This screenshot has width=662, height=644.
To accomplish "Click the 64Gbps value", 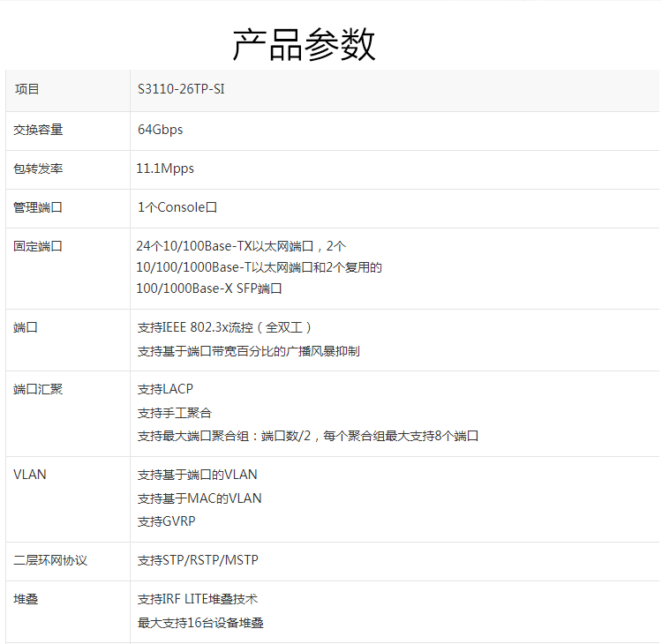I will tap(161, 130).
